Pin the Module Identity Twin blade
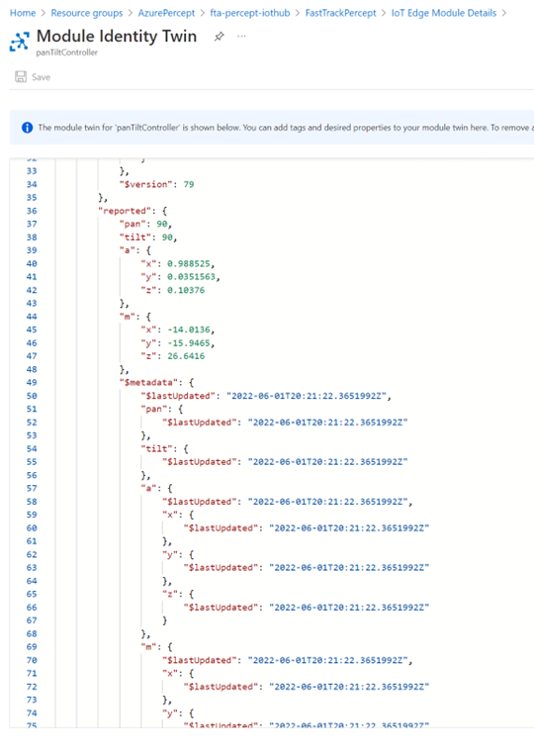The image size is (534, 756). (219, 37)
